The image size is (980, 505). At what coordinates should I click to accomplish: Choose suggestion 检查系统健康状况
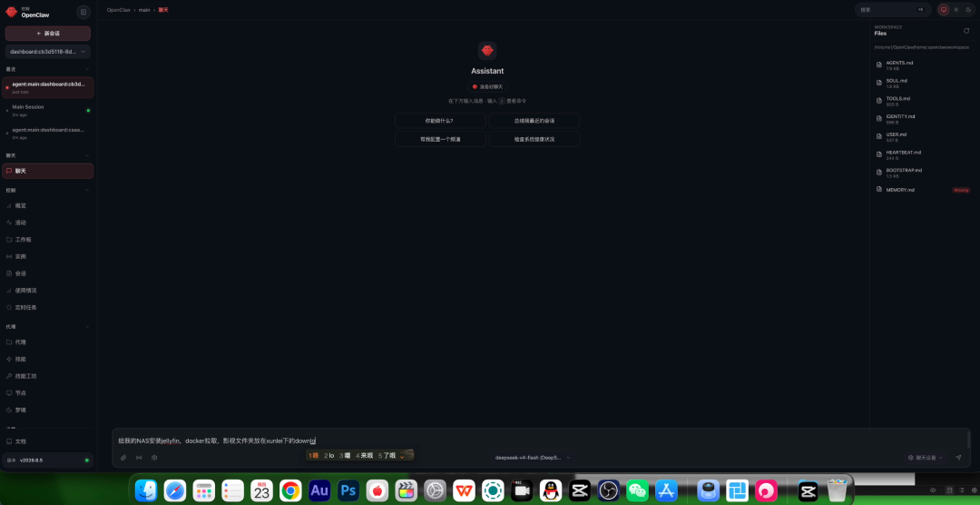click(x=534, y=139)
